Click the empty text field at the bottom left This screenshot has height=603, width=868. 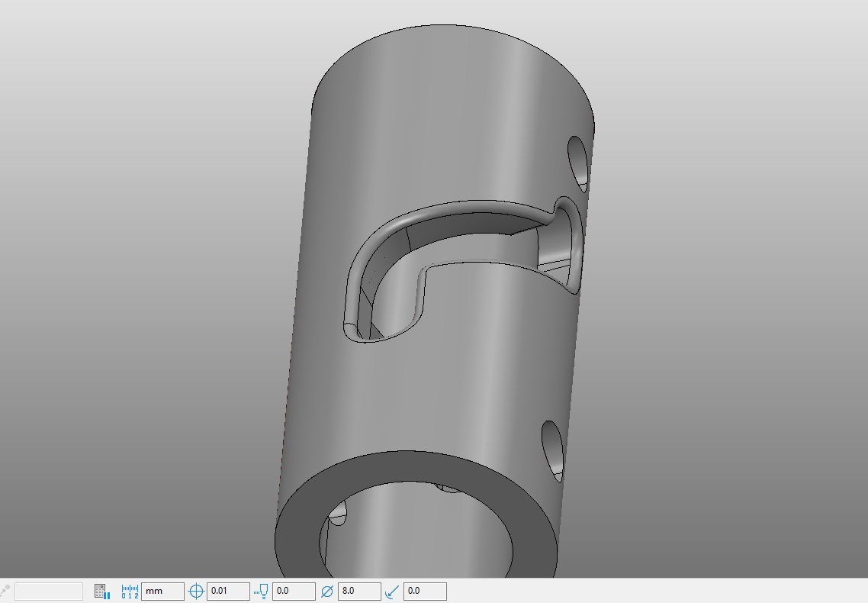tap(49, 591)
